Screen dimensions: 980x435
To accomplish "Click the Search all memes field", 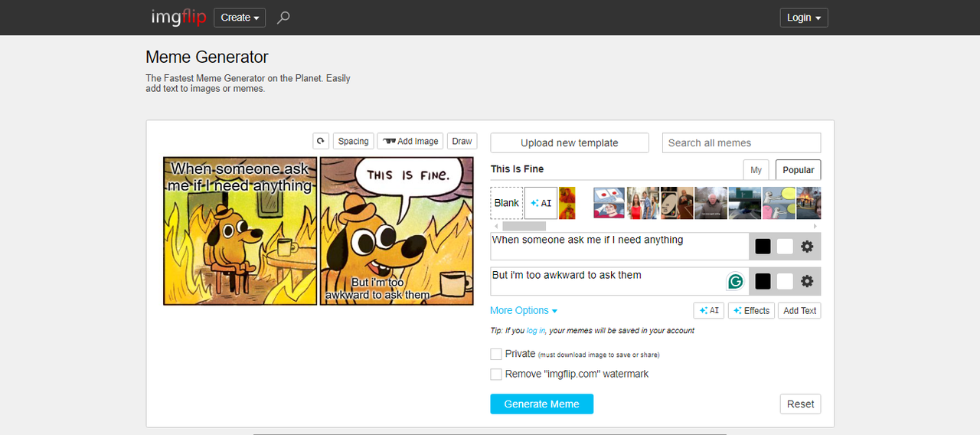I will coord(741,142).
